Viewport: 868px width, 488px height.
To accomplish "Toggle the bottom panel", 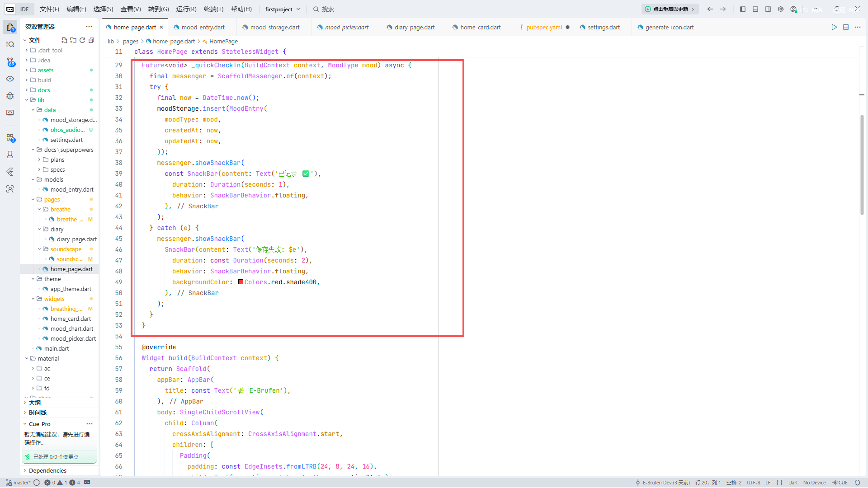I will coord(755,9).
